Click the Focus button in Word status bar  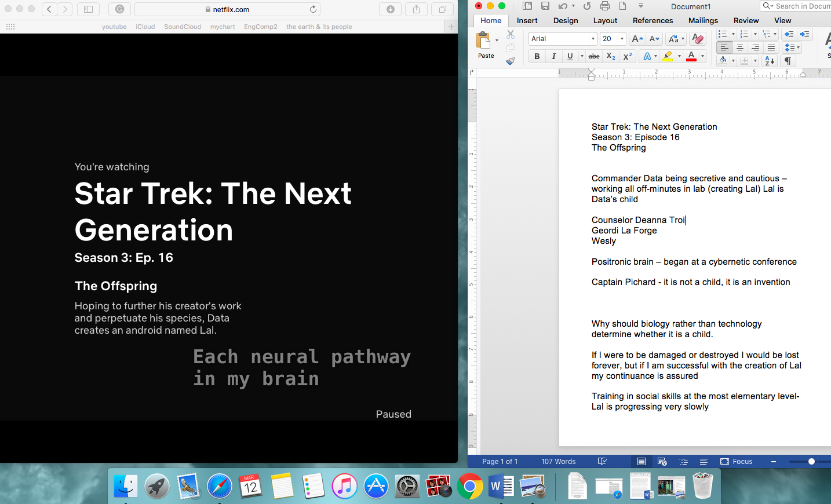pos(737,462)
